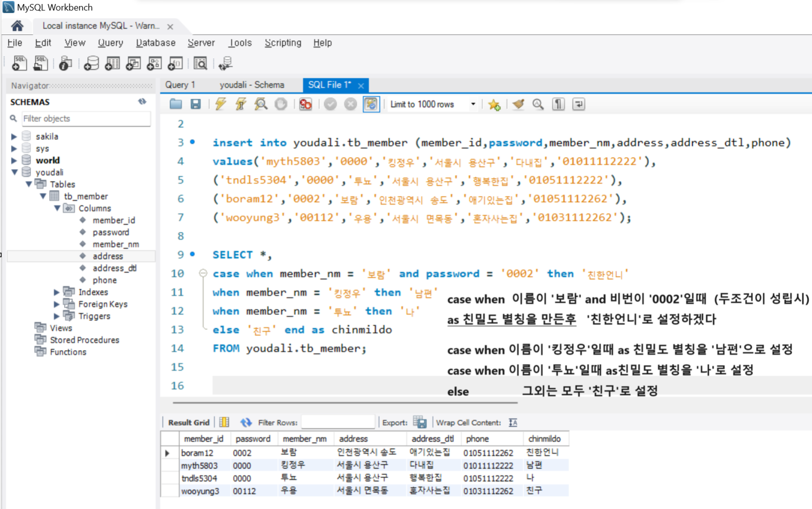Open the Database menu

click(x=156, y=43)
